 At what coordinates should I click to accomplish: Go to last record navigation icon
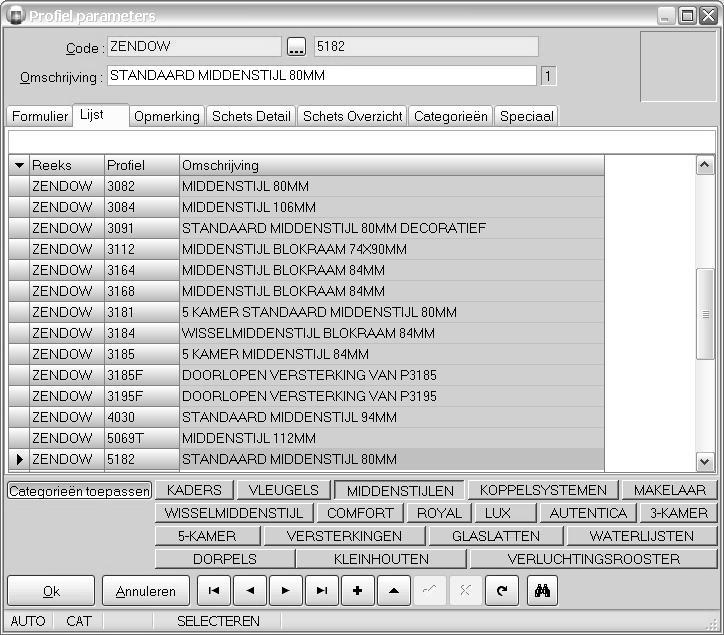click(322, 590)
